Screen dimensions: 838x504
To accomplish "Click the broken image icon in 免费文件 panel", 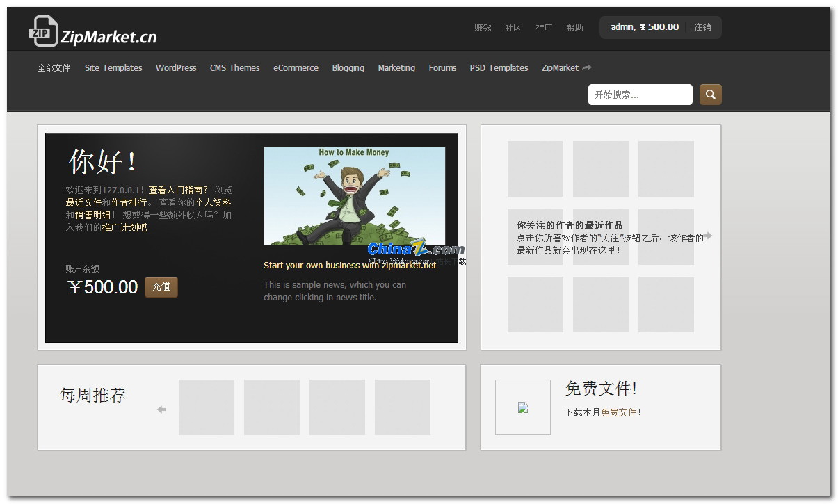I will click(522, 407).
